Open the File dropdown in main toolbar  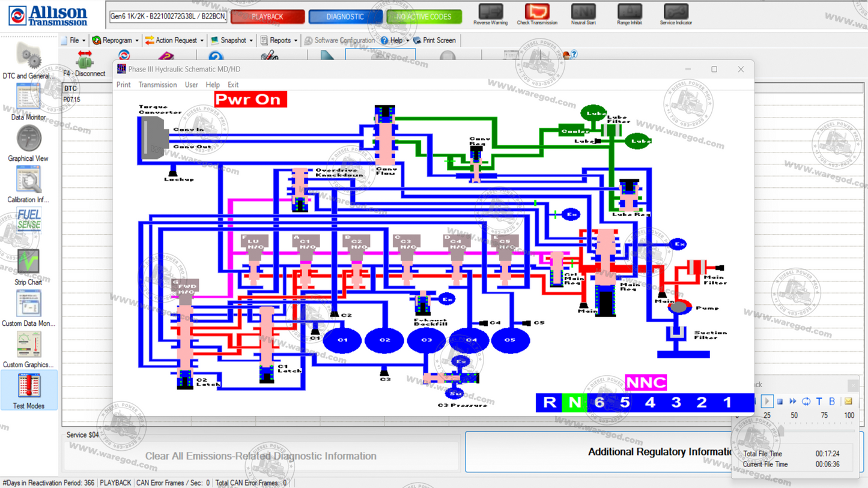point(73,40)
